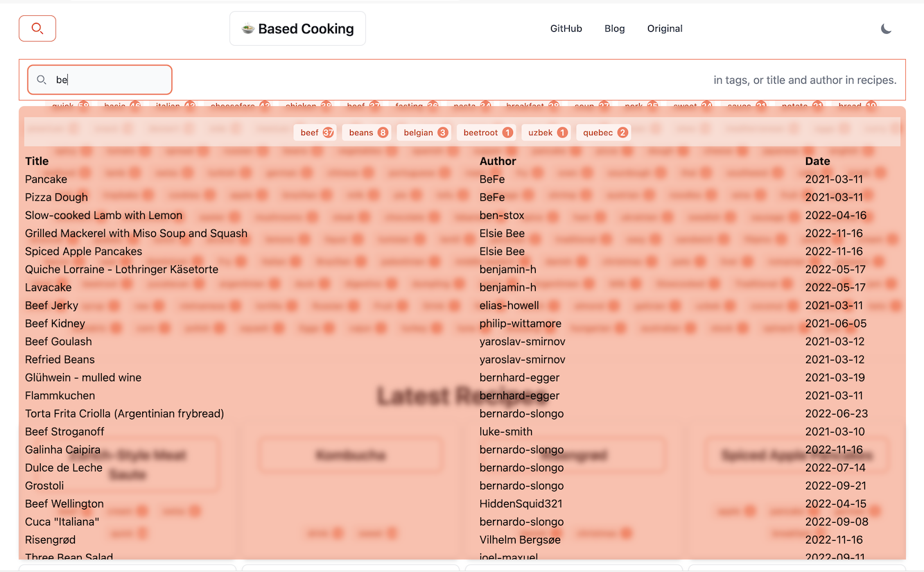This screenshot has height=572, width=924.
Task: Open the Based Cooking home logo
Action: [x=297, y=28]
